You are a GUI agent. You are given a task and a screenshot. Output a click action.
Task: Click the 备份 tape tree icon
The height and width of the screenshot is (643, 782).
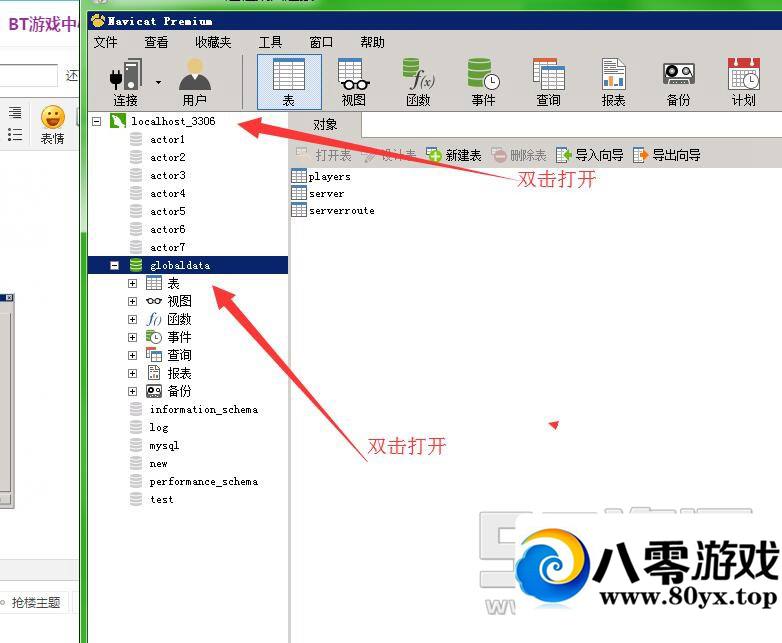pyautogui.click(x=154, y=391)
